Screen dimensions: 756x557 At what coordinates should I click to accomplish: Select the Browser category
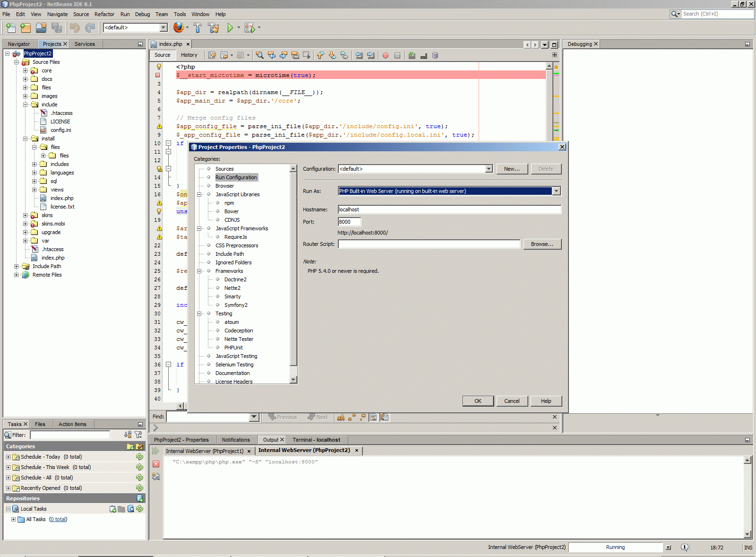pyautogui.click(x=225, y=186)
